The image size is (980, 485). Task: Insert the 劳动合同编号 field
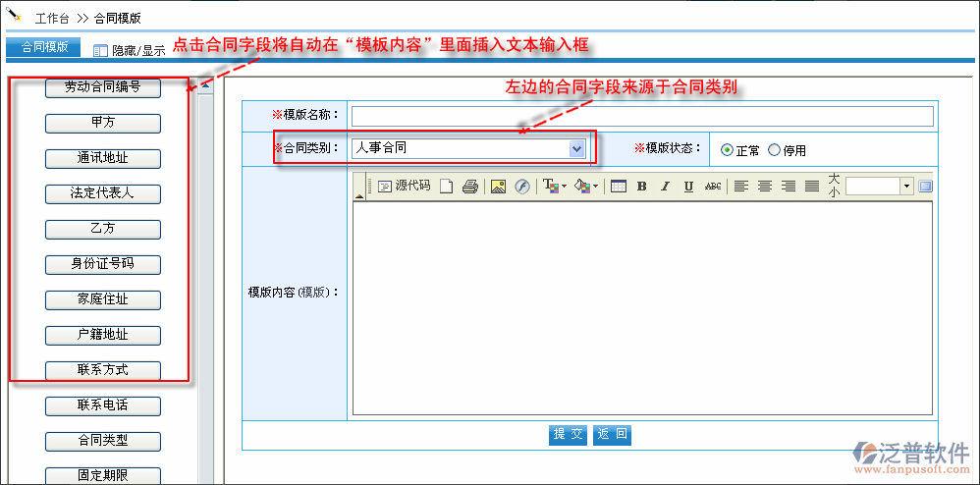[103, 88]
